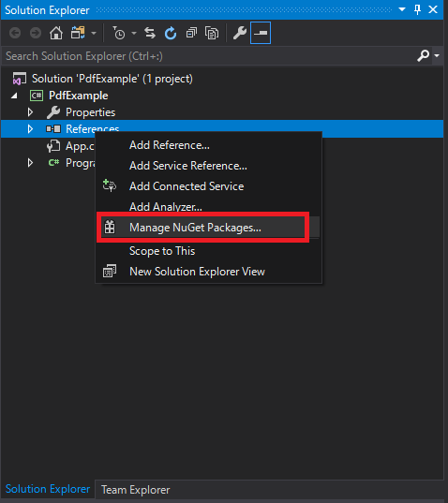Open Window Position dropdown arrow in title bar
The width and height of the screenshot is (448, 503).
(x=402, y=9)
